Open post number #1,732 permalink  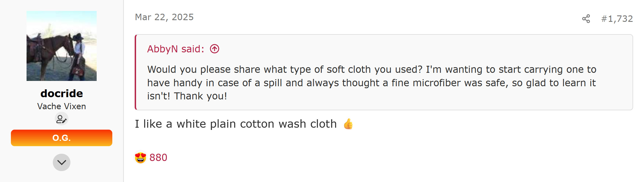[617, 19]
